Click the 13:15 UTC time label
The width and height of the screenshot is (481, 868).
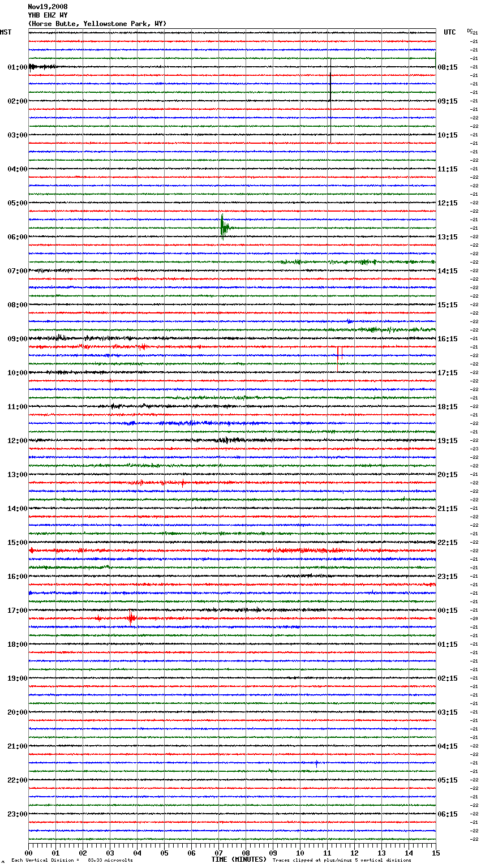tap(448, 237)
